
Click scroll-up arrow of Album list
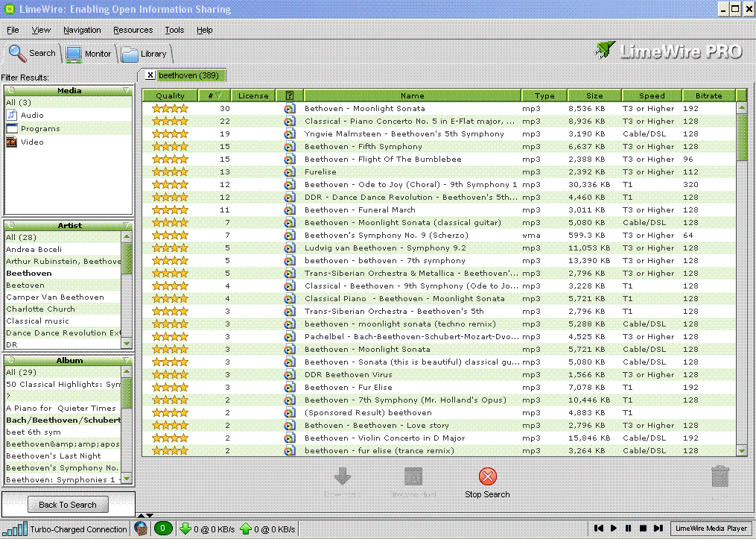pyautogui.click(x=127, y=371)
